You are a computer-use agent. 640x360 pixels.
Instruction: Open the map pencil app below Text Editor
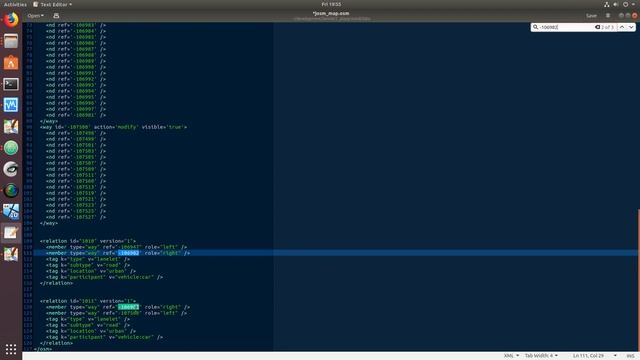click(x=11, y=254)
